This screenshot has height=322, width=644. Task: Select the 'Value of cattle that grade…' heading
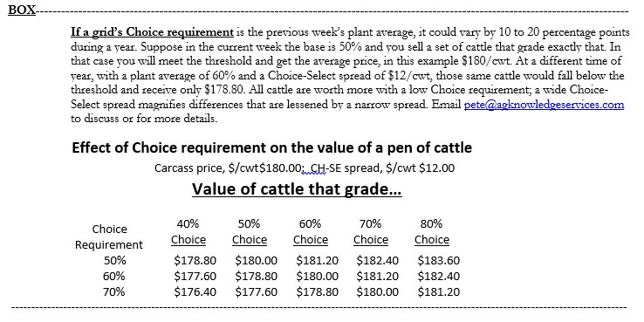pos(297,189)
